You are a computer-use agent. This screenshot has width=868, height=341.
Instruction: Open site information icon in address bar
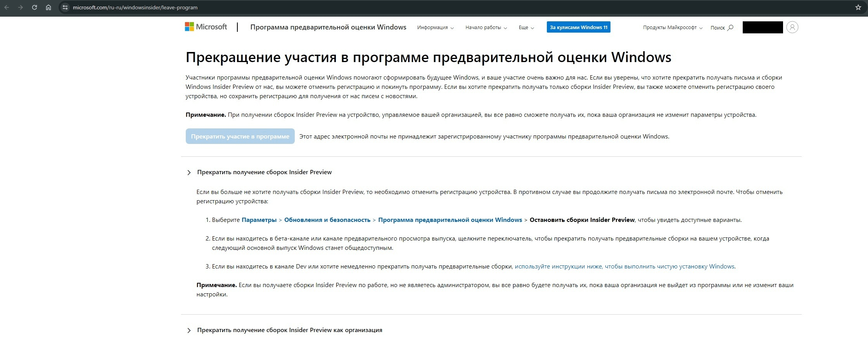[65, 7]
